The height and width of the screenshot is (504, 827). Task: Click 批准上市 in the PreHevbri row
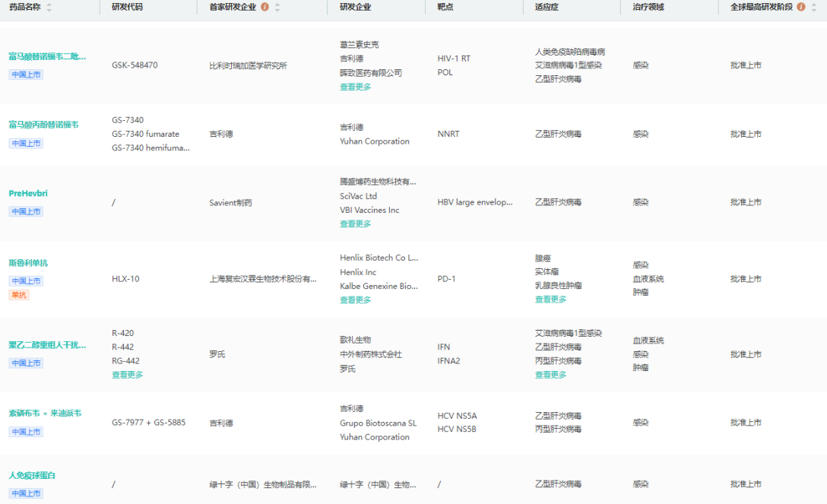tap(746, 202)
